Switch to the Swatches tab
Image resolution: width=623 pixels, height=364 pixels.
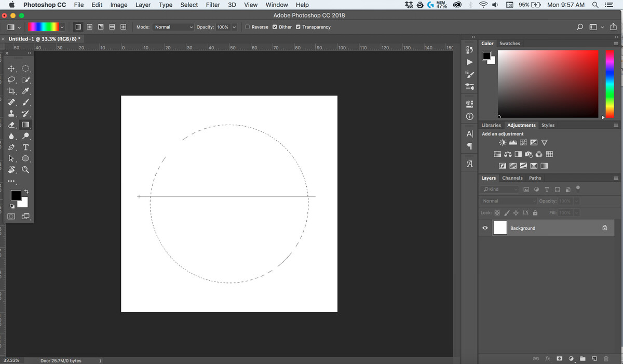coord(509,44)
